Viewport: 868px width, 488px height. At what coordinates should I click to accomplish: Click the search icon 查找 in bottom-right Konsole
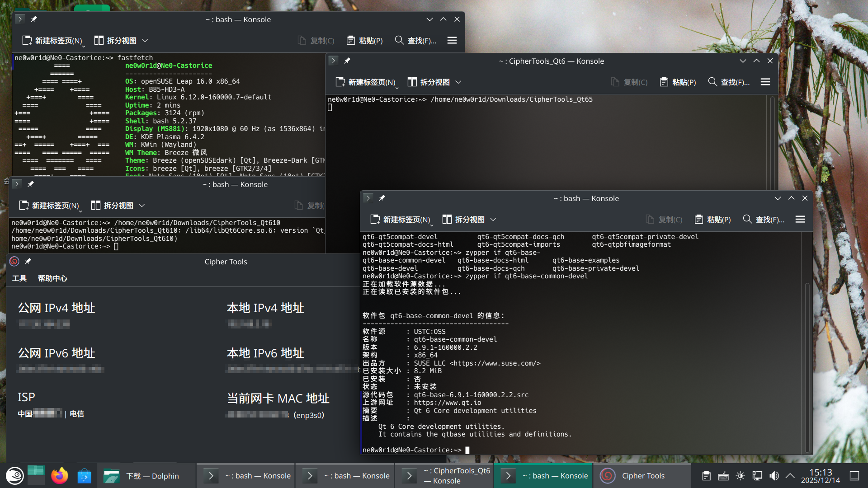[x=747, y=219]
